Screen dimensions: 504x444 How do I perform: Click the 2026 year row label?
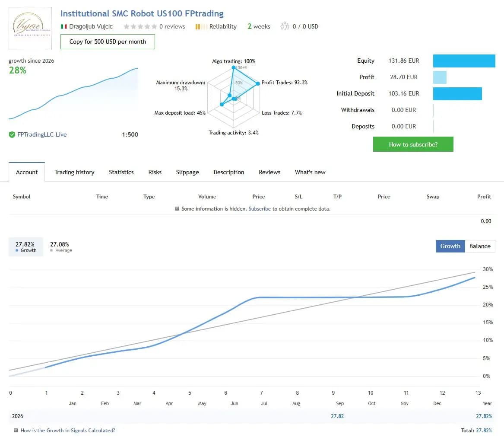click(18, 416)
